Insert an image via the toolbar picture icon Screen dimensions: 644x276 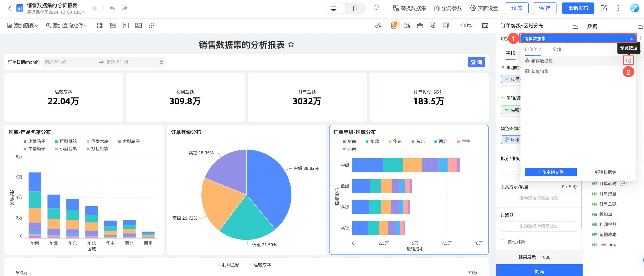(139, 25)
